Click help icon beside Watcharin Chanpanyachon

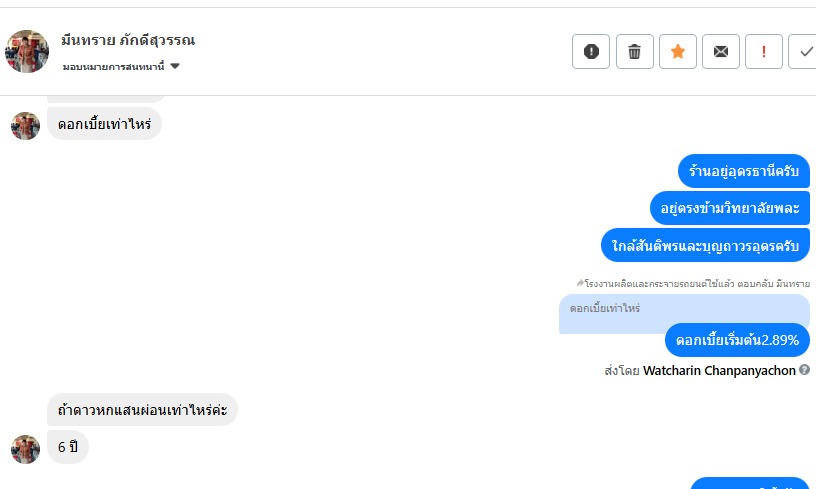(x=805, y=370)
